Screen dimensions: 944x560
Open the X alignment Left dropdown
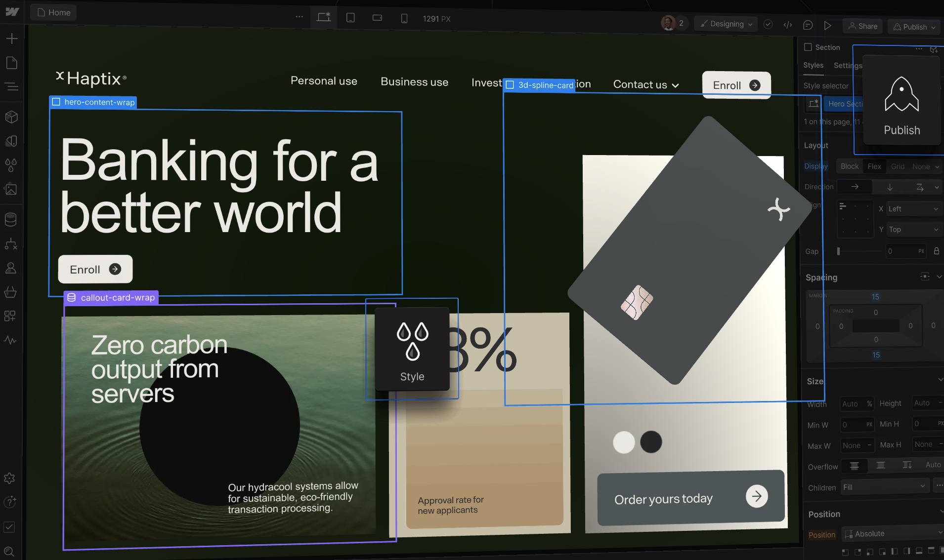coord(912,209)
